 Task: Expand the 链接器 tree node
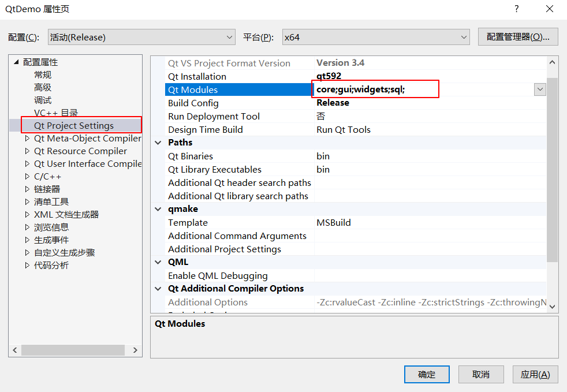pos(28,189)
